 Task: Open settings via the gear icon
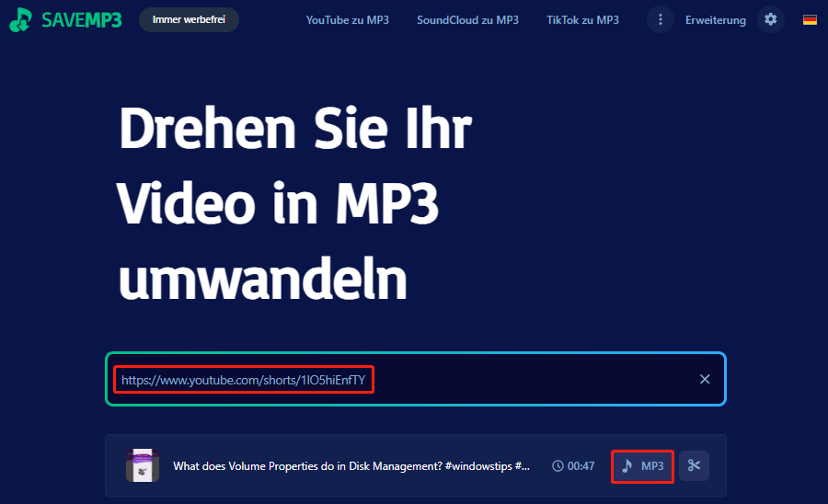click(x=770, y=19)
